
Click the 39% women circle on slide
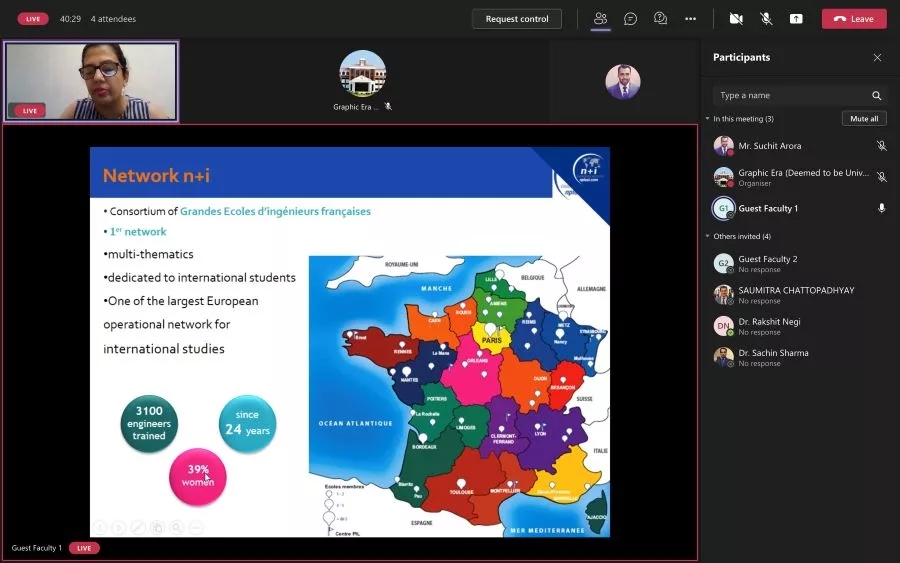197,477
